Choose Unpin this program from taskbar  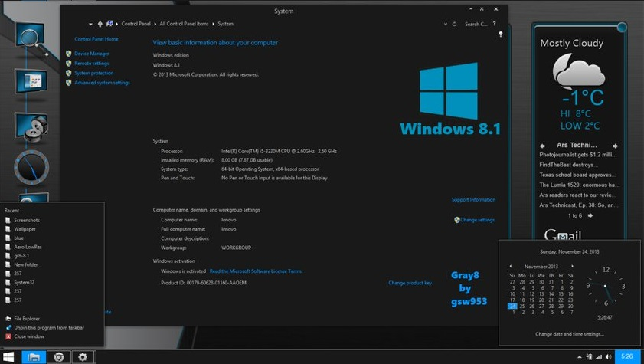coord(49,327)
